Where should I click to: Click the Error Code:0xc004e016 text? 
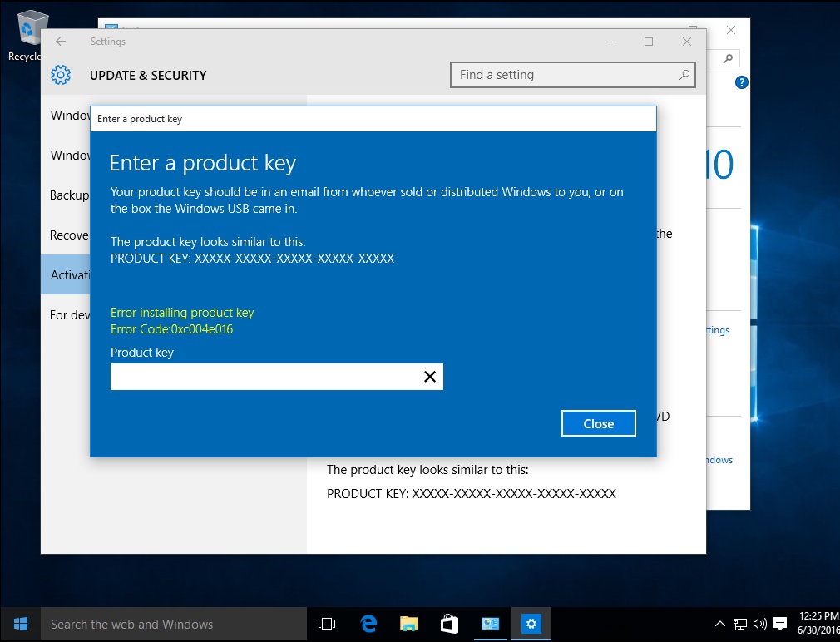(171, 329)
